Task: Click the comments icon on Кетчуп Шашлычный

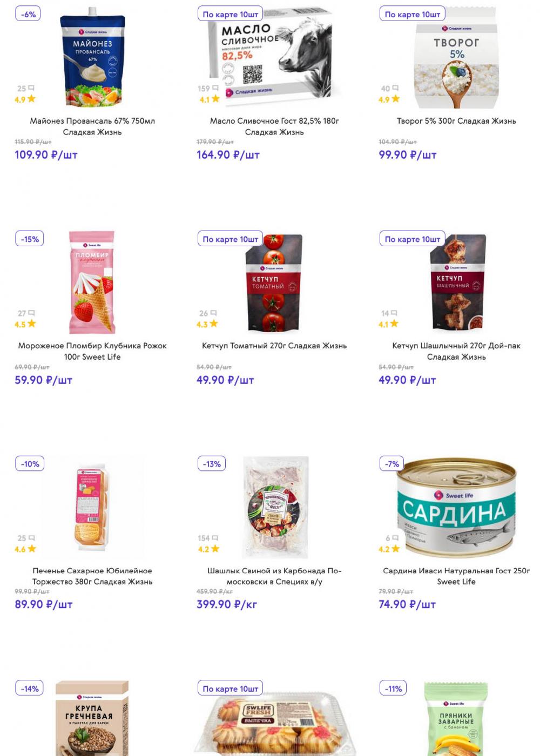Action: coord(394,313)
